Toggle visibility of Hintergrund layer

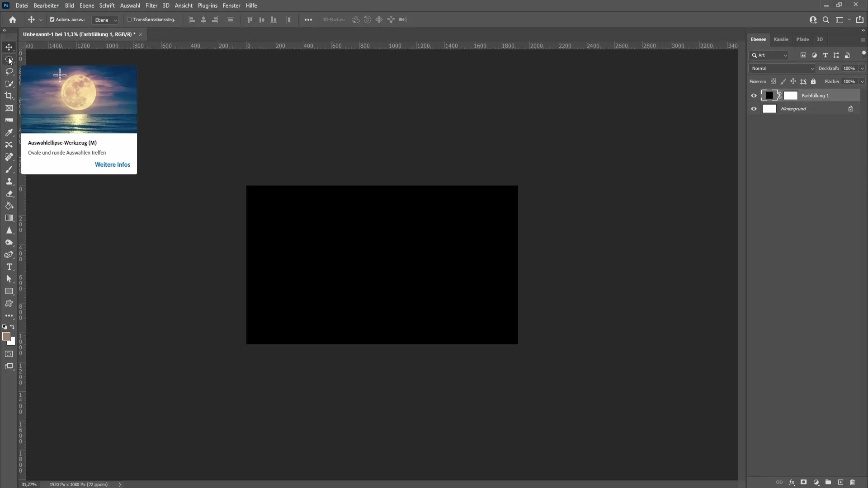(754, 108)
